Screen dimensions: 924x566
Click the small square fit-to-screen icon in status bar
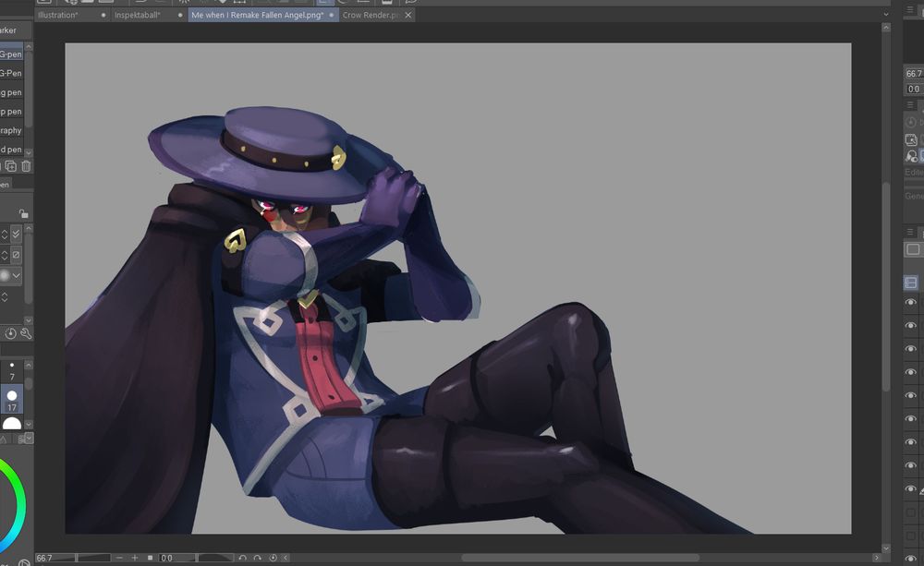151,558
